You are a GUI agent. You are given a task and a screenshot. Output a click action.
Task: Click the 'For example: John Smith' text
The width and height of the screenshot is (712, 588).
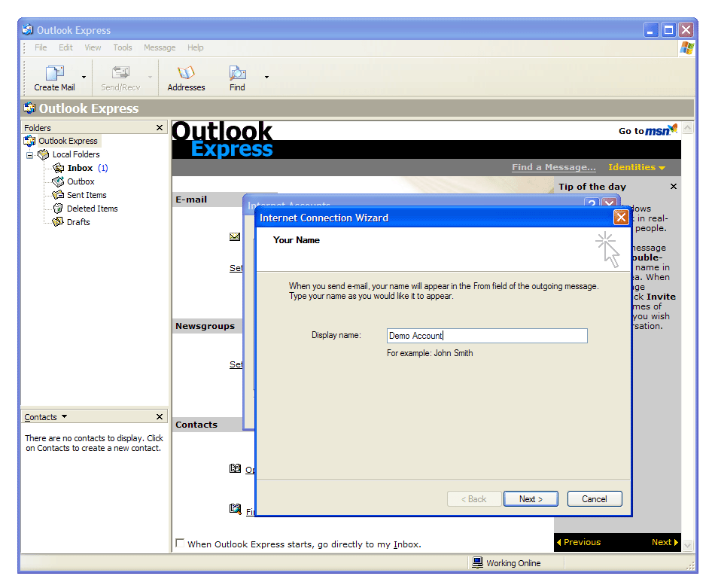click(x=430, y=353)
